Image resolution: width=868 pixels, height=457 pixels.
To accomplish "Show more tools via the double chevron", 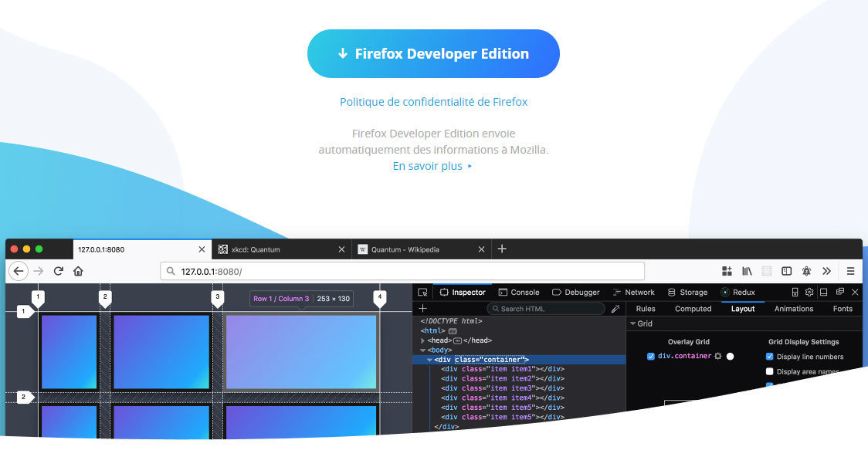I will tap(826, 271).
